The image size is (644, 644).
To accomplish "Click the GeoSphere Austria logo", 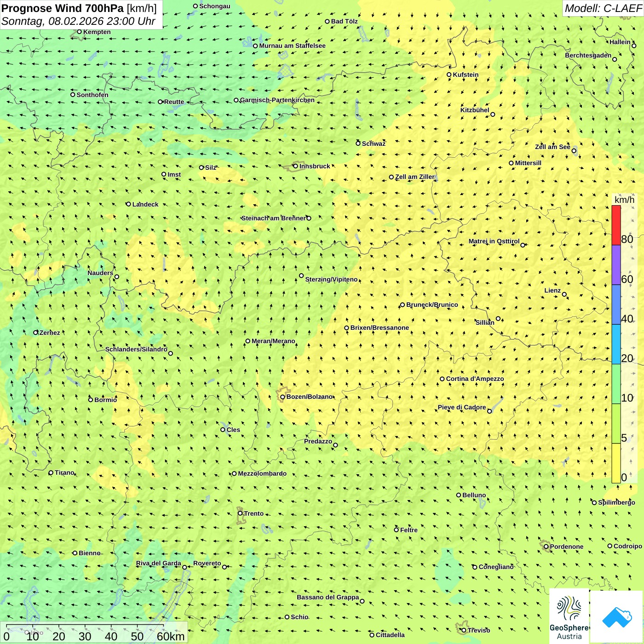I will point(569,616).
